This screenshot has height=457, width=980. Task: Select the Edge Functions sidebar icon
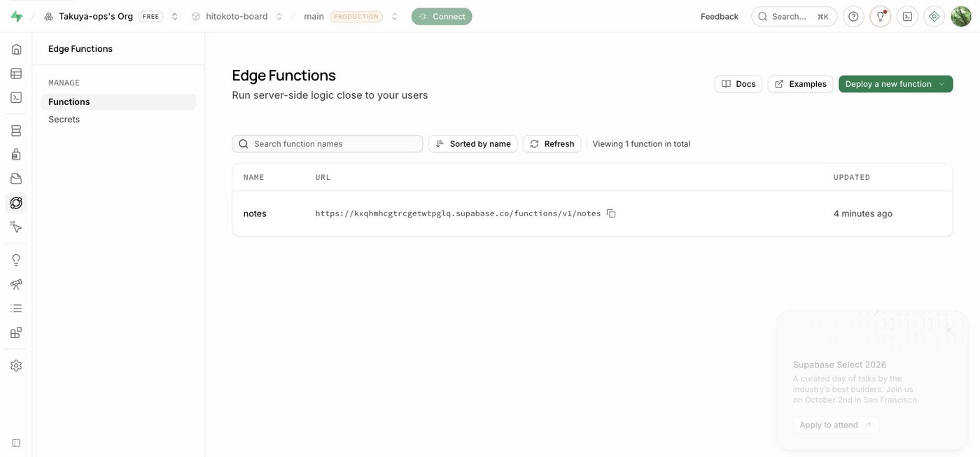point(16,203)
